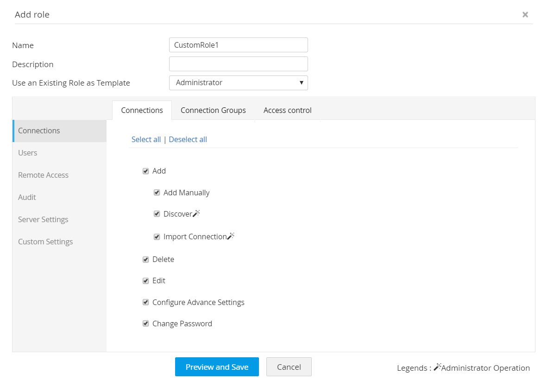Select Users in the left sidebar
The image size is (548, 392).
[27, 153]
